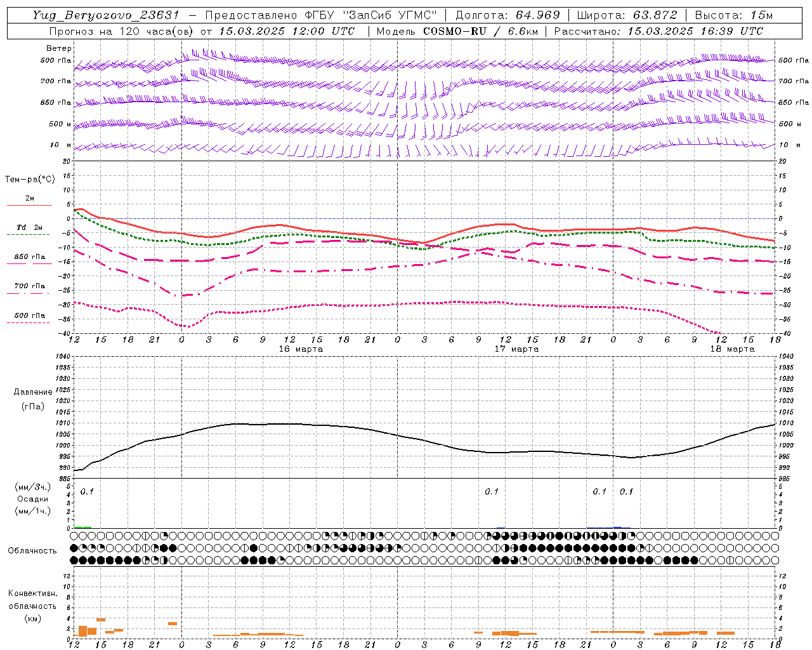
Task: Click the 16 марта date label
Action: click(301, 349)
